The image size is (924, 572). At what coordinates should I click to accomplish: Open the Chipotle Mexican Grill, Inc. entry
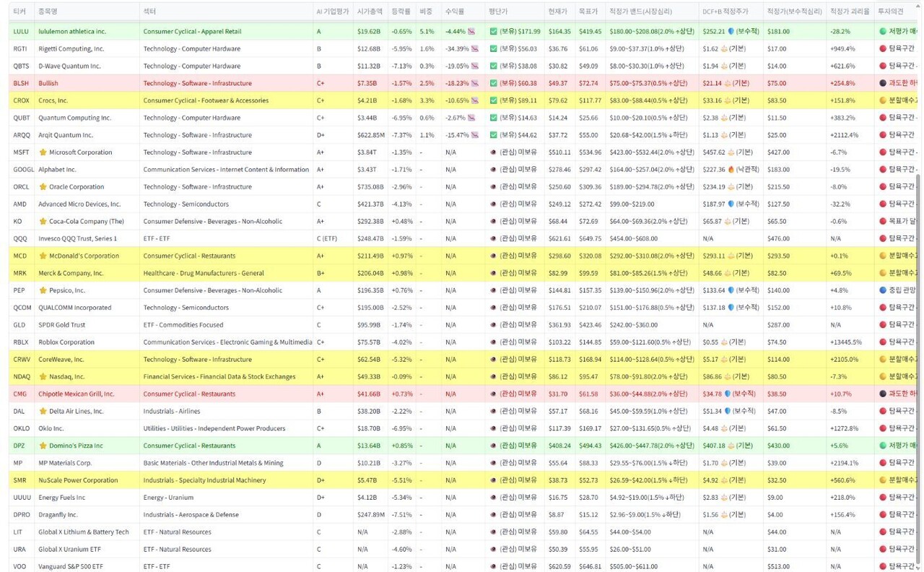click(76, 394)
